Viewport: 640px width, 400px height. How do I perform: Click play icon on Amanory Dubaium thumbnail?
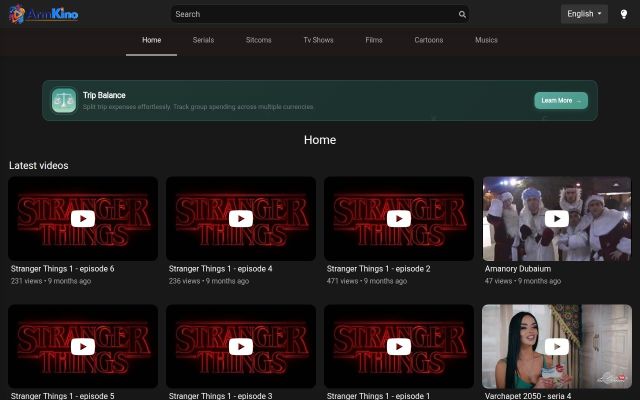tap(557, 219)
